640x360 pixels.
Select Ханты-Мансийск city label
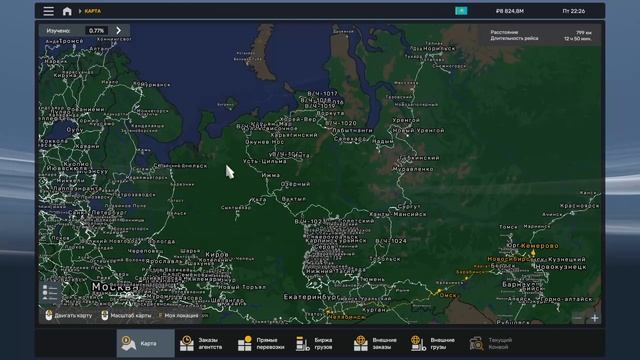pos(398,214)
